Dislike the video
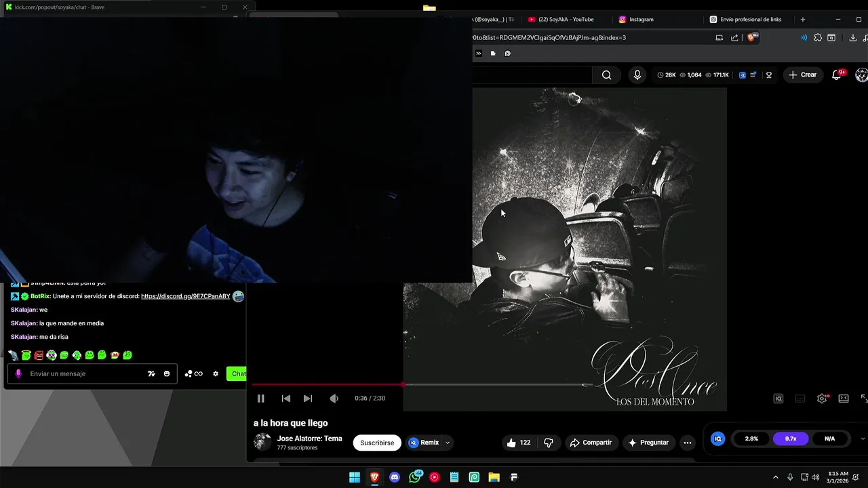This screenshot has height=488, width=868. point(549,443)
